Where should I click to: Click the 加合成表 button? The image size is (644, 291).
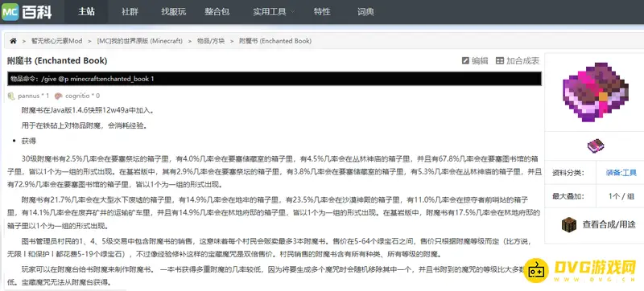coord(518,60)
